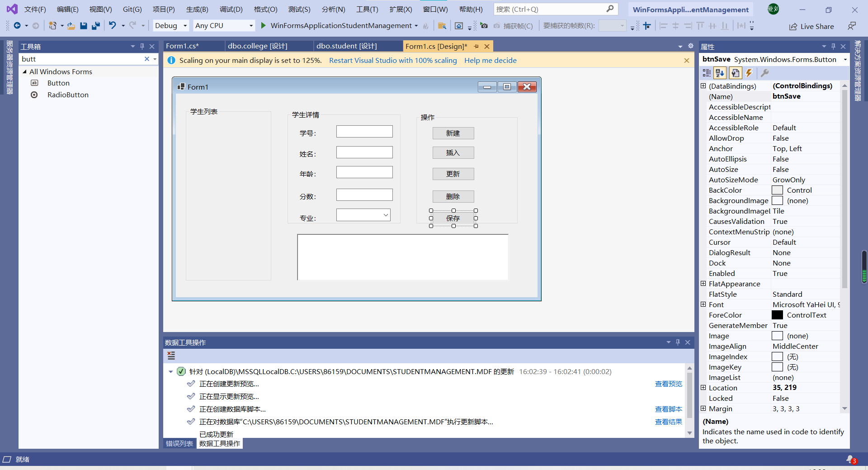Dismiss the scaling notification bar

click(687, 61)
